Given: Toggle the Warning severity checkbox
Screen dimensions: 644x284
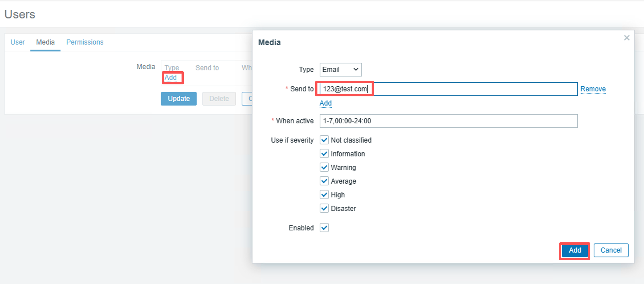Looking at the screenshot, I should [324, 167].
